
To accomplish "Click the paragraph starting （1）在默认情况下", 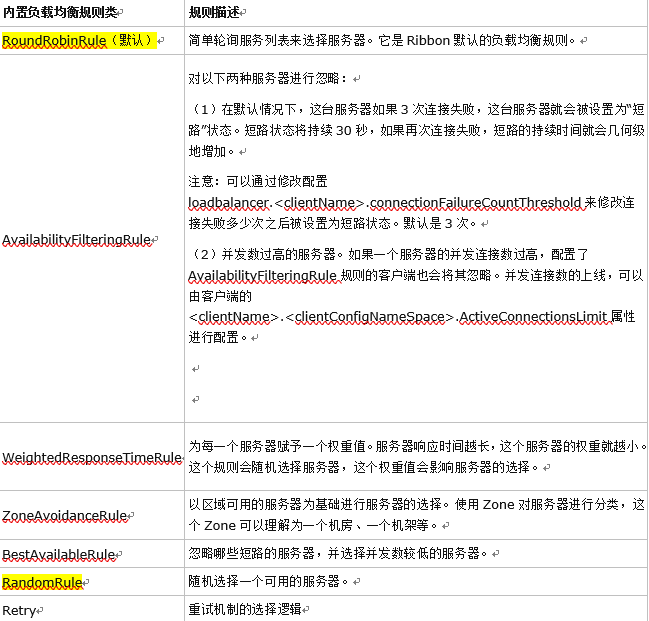I will [416, 130].
